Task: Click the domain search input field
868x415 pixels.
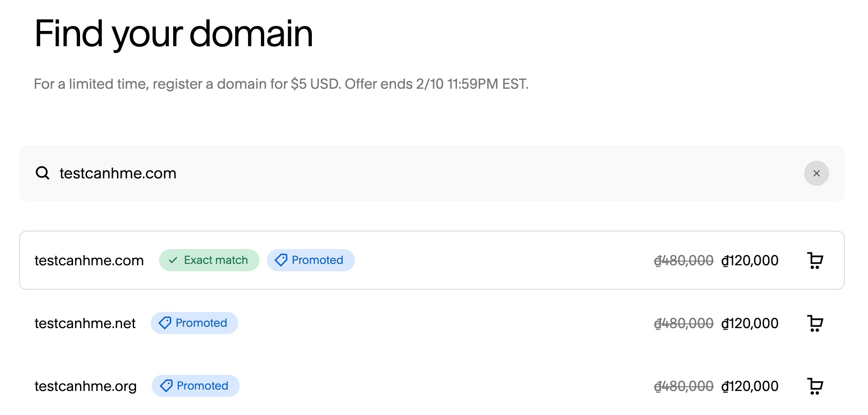Action: click(416, 173)
